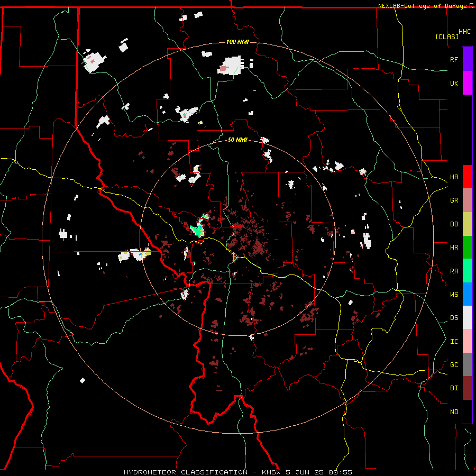Click the IC legend label
Image resolution: width=476 pixels, height=476 pixels.
pos(454,342)
